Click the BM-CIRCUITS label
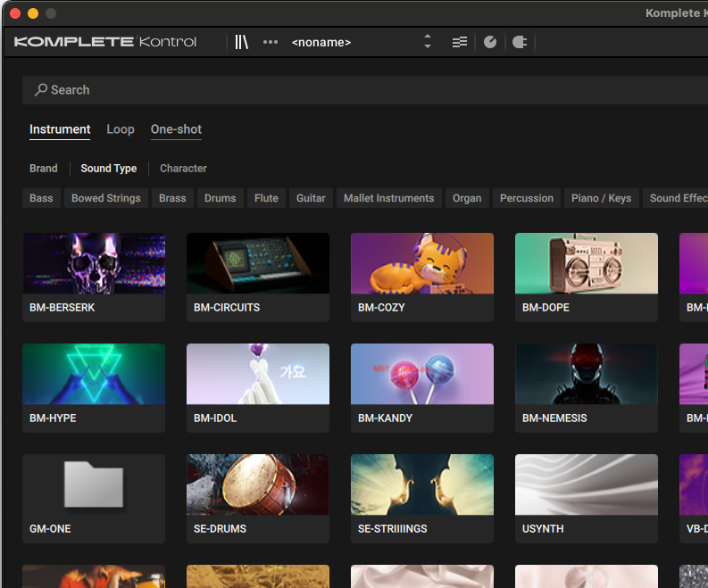The height and width of the screenshot is (588, 708). pyautogui.click(x=227, y=308)
